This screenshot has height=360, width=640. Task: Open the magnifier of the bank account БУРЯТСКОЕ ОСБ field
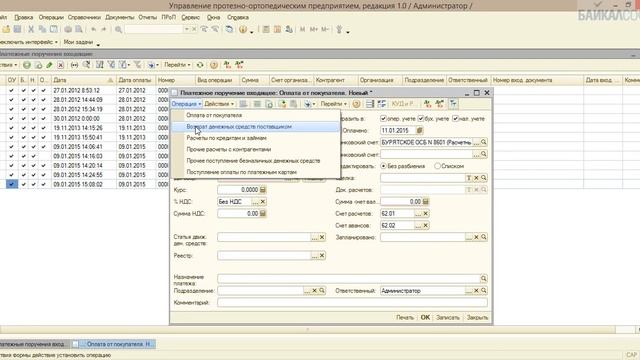click(x=484, y=142)
